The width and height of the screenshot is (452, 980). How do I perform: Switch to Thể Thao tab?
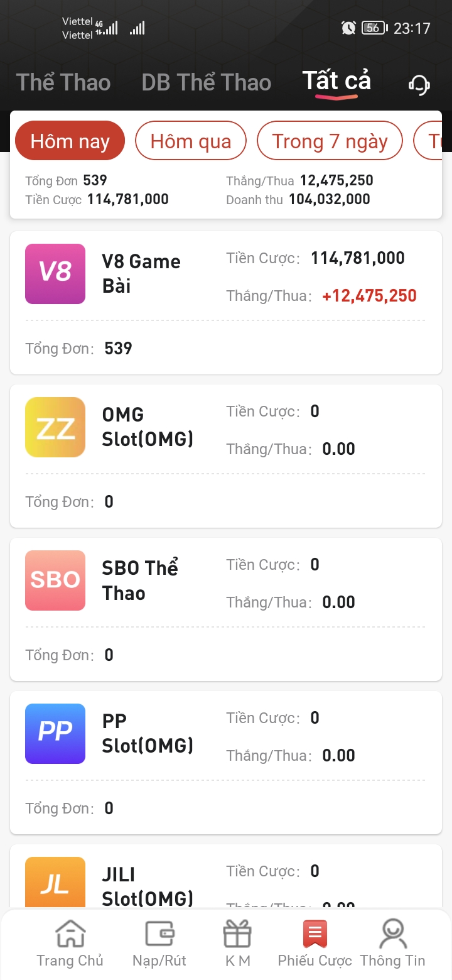[x=63, y=83]
